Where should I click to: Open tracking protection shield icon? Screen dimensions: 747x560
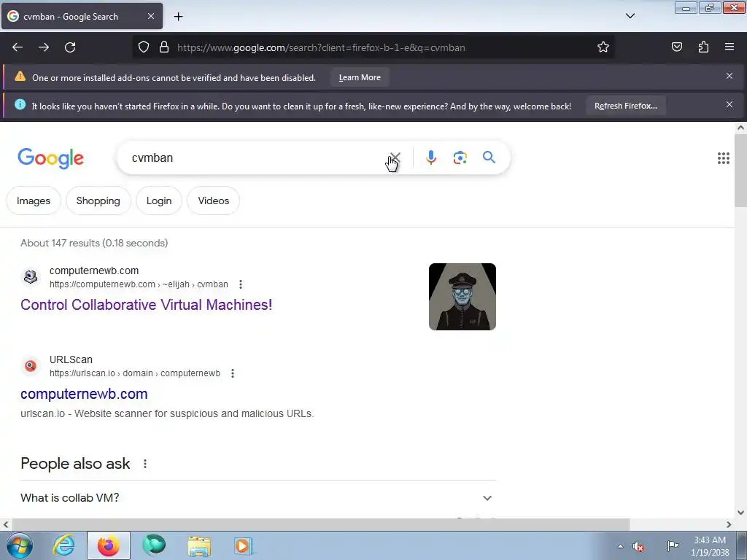pyautogui.click(x=144, y=47)
